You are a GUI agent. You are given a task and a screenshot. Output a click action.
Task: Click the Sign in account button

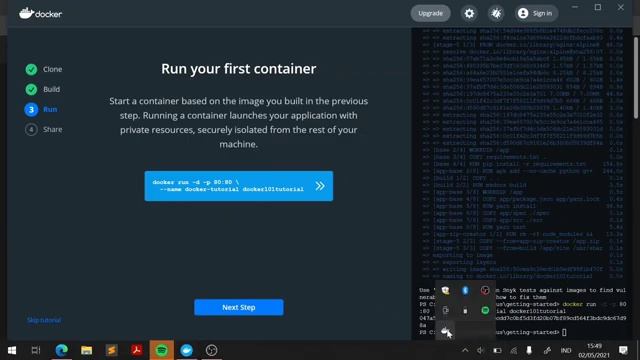point(536,13)
